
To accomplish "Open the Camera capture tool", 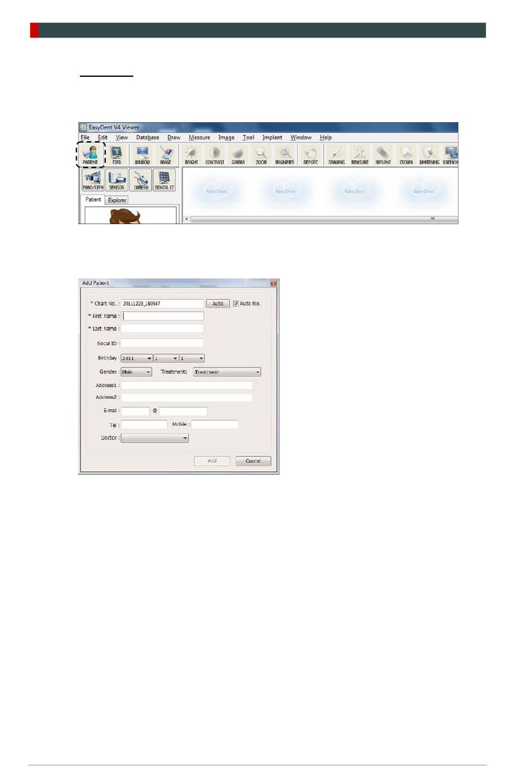I will 141,180.
